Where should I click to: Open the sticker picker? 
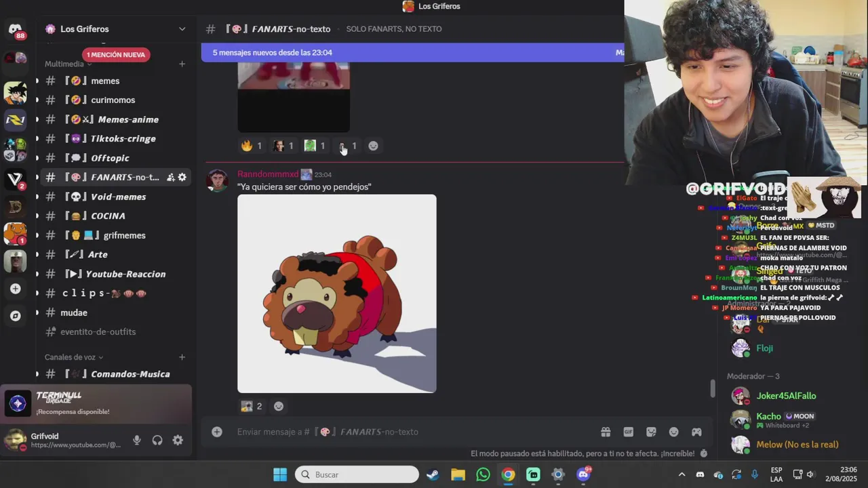(651, 432)
